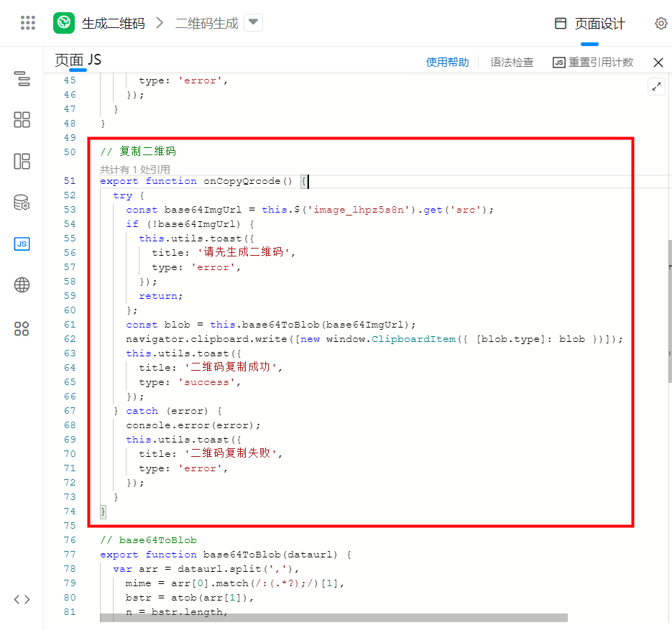
Task: Open the widgets and shapes sidebar icon
Action: point(22,328)
